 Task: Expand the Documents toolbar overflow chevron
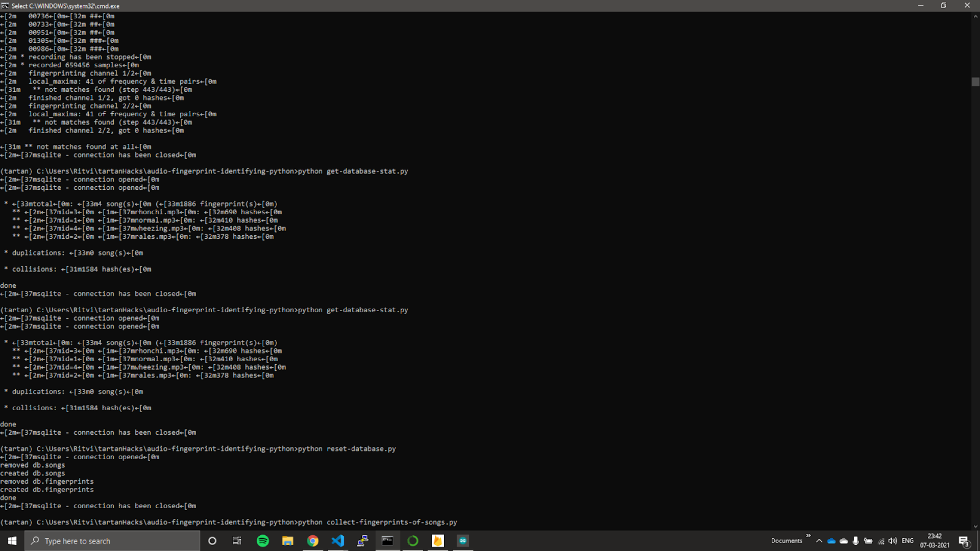tap(808, 536)
